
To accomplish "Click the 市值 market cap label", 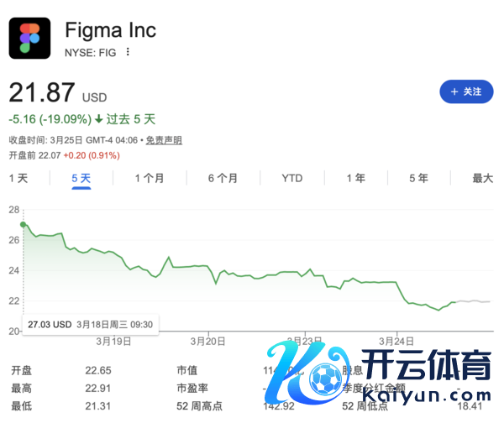I will (x=187, y=370).
